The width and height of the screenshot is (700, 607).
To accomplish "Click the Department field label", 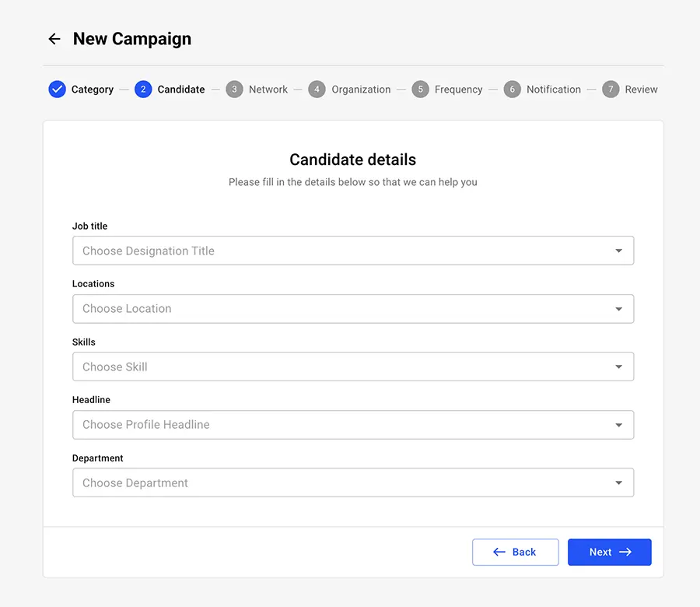I will [98, 458].
